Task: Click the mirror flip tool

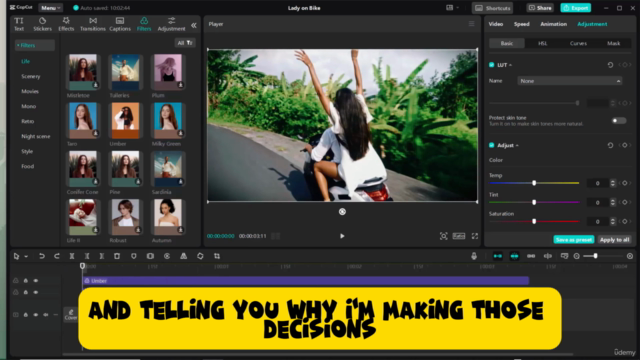Action: click(184, 256)
